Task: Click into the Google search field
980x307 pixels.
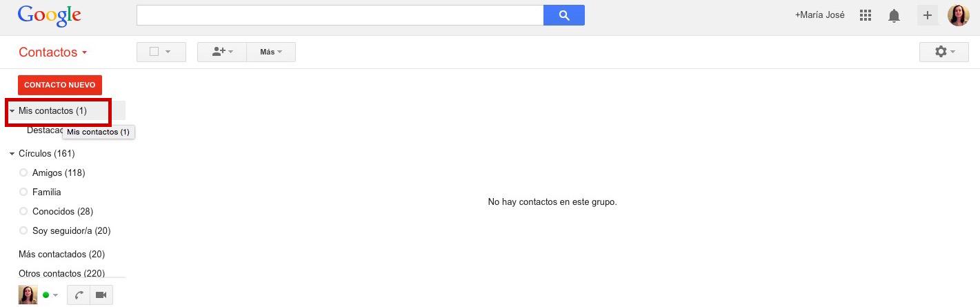Action: click(340, 15)
